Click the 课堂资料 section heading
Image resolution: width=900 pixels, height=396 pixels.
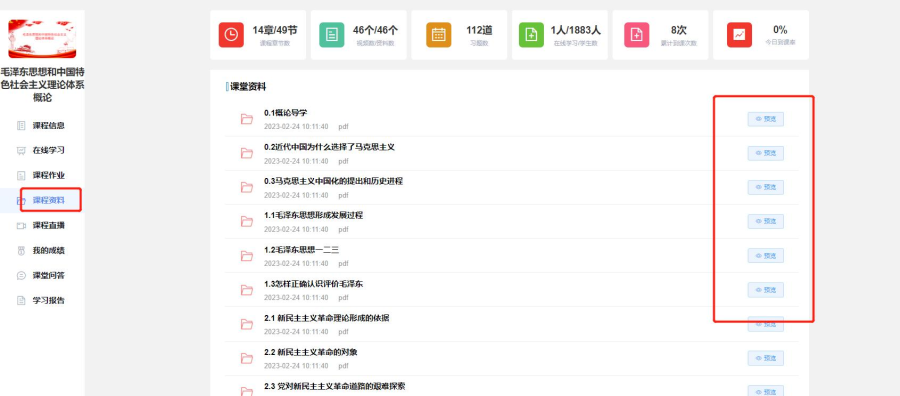click(x=248, y=87)
